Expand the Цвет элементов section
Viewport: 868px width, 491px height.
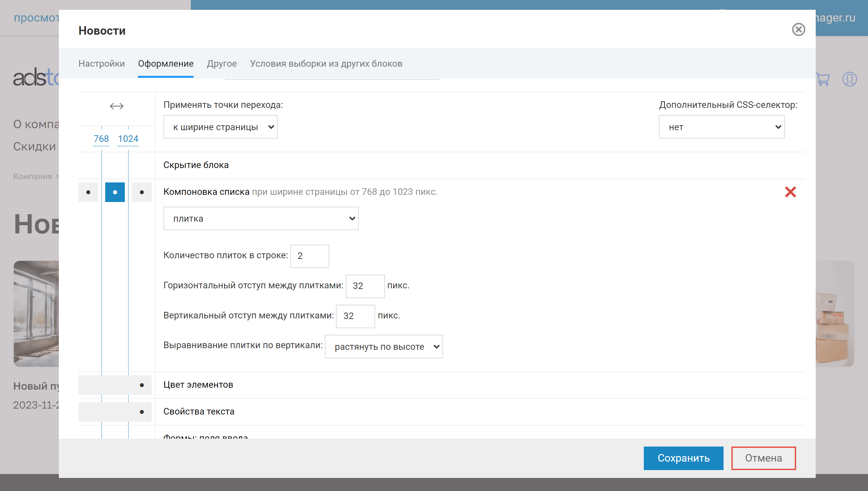point(199,384)
